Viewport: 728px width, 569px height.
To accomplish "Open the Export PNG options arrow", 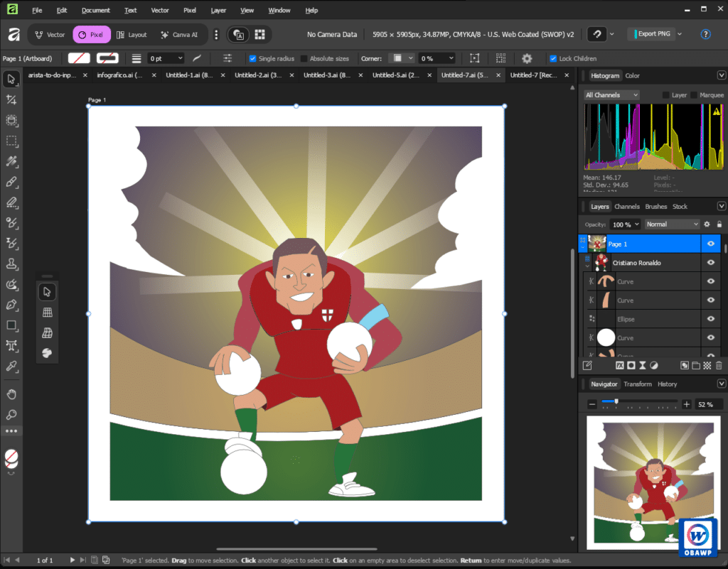I will click(680, 34).
